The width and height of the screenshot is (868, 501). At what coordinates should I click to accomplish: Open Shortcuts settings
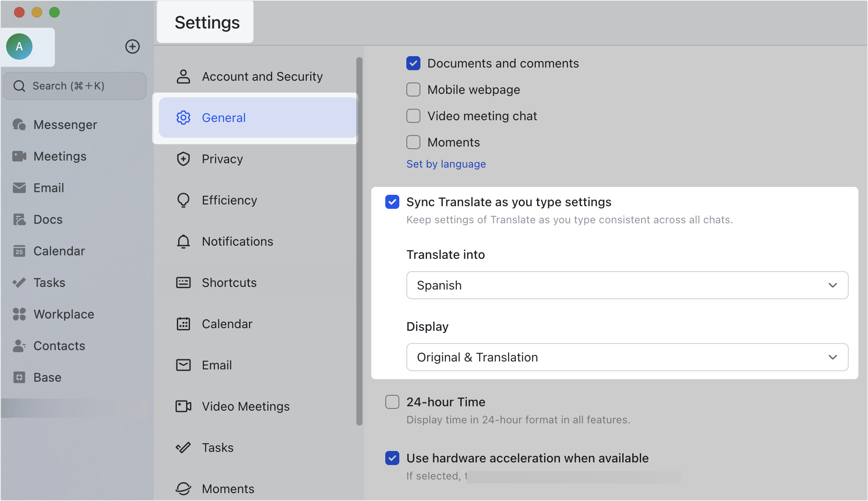coord(258,283)
